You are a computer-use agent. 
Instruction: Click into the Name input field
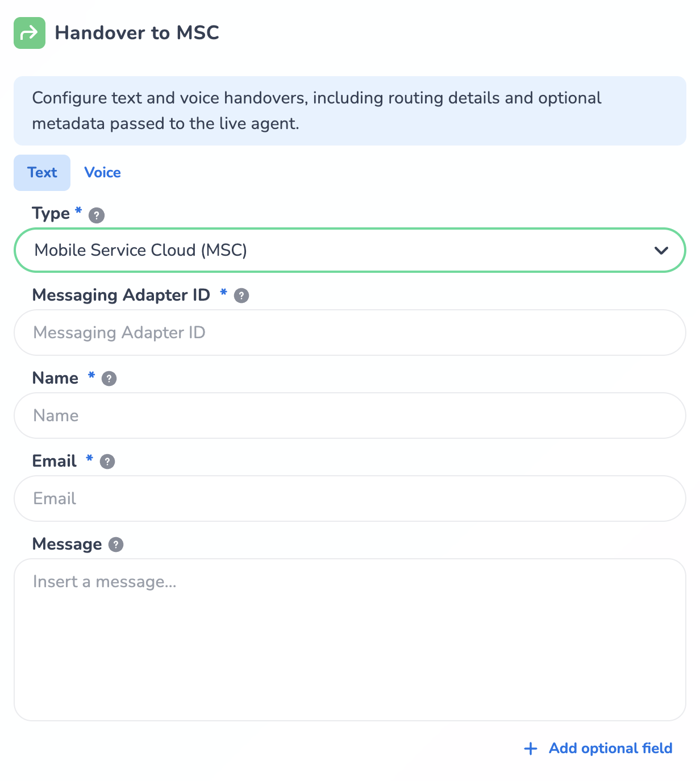coord(349,416)
